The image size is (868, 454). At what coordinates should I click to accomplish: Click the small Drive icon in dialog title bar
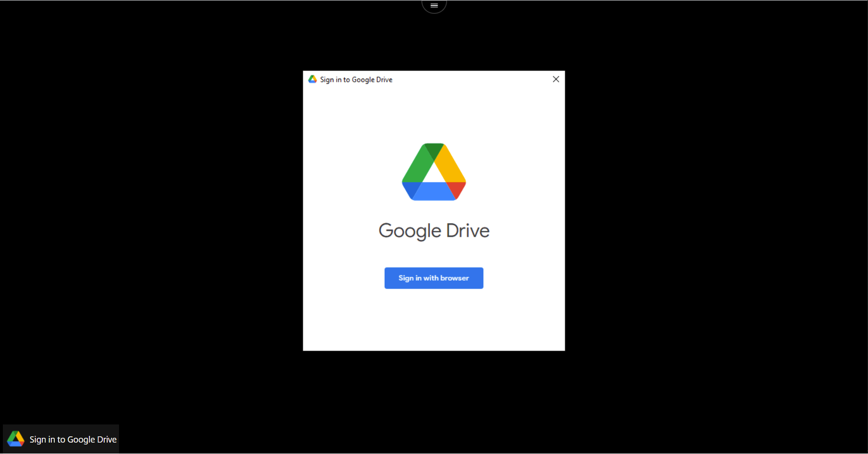pyautogui.click(x=312, y=79)
